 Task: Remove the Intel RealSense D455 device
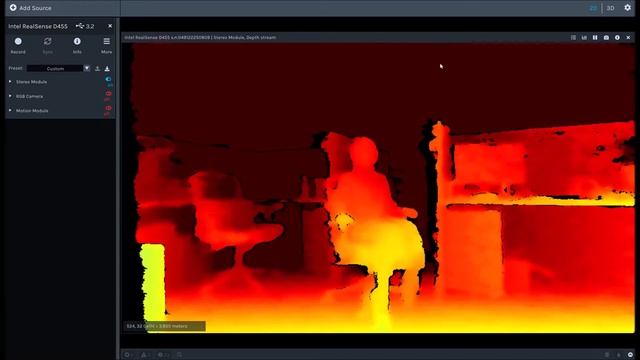(110, 26)
